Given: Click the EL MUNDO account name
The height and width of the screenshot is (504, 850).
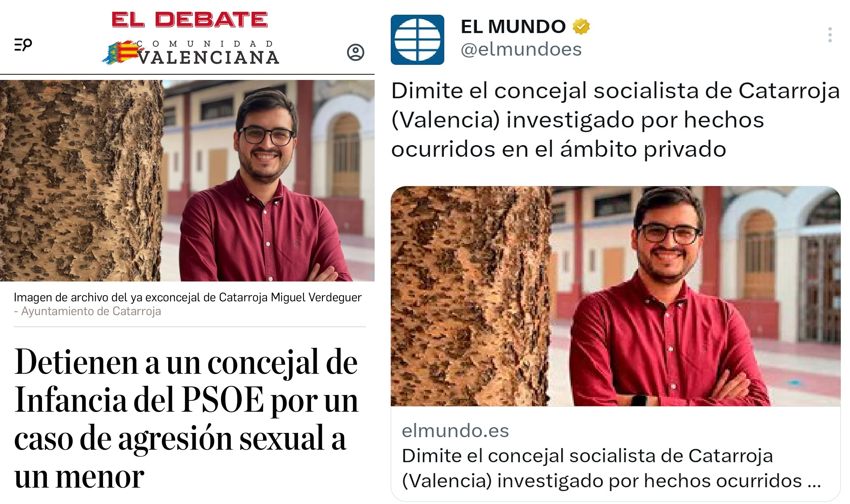Looking at the screenshot, I should (x=513, y=26).
